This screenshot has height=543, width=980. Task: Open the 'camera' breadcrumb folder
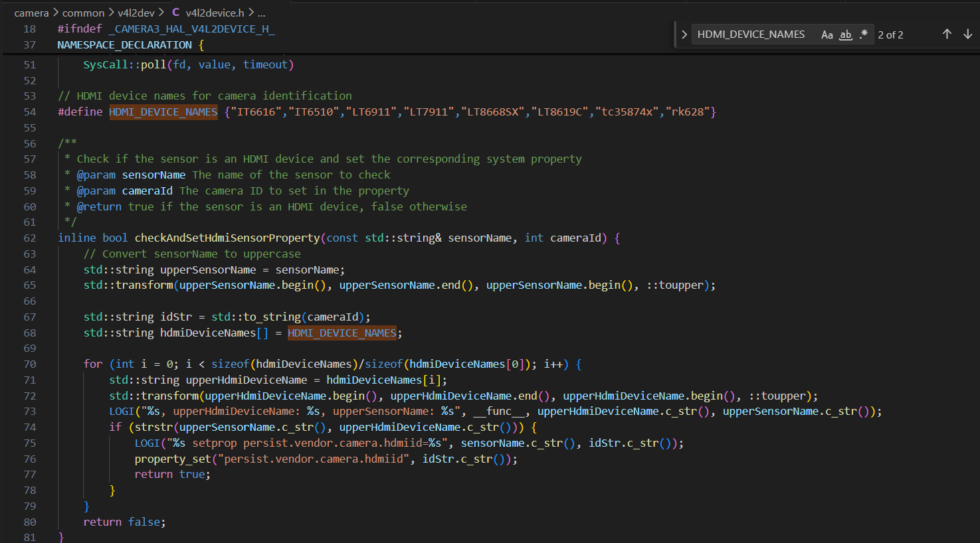point(31,13)
